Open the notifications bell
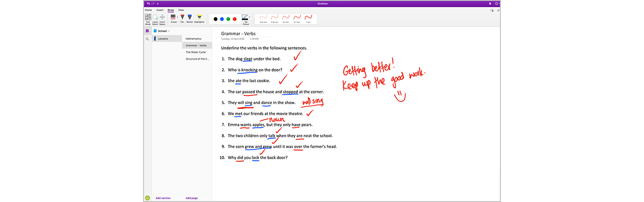 coord(490,4)
